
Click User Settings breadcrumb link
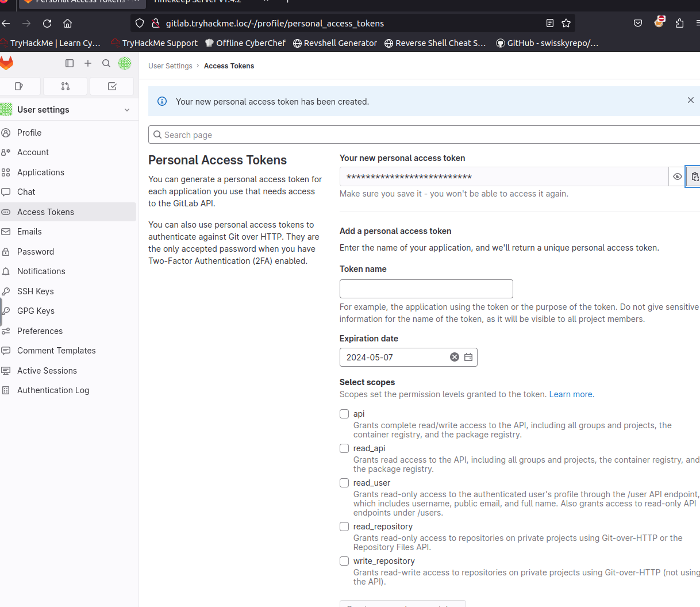(170, 66)
